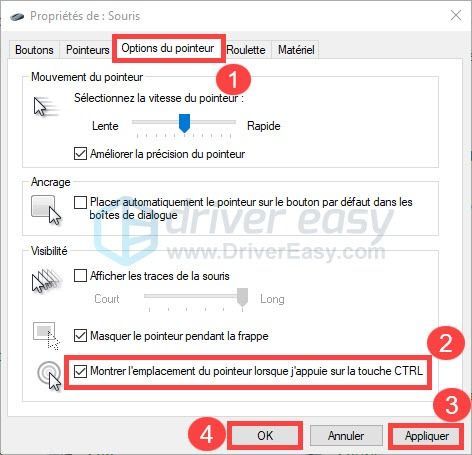The image size is (472, 455).
Task: Go to the Roulette tab
Action: click(x=246, y=50)
